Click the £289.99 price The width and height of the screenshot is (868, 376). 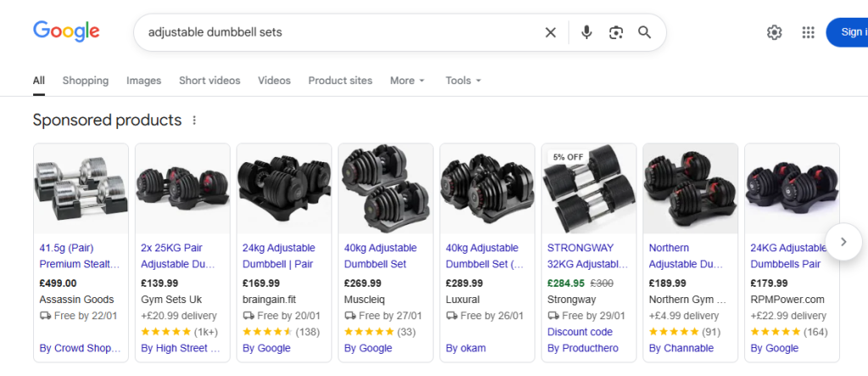click(465, 283)
